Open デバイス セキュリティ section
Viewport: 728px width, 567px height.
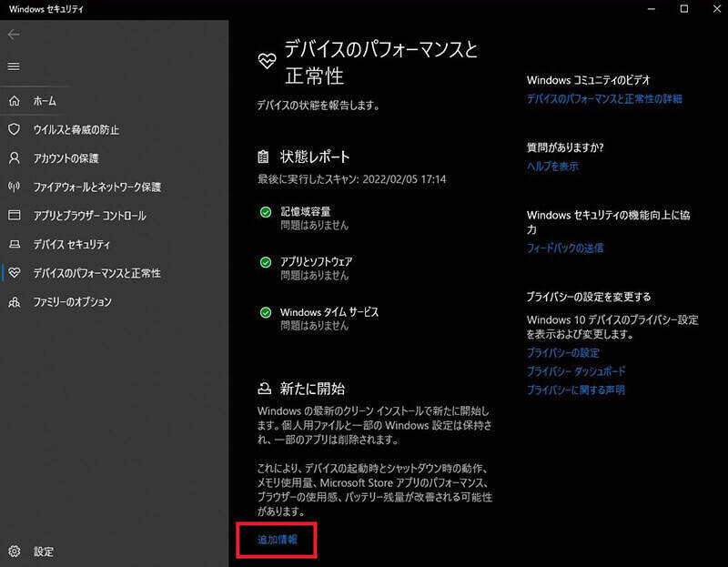coord(72,245)
